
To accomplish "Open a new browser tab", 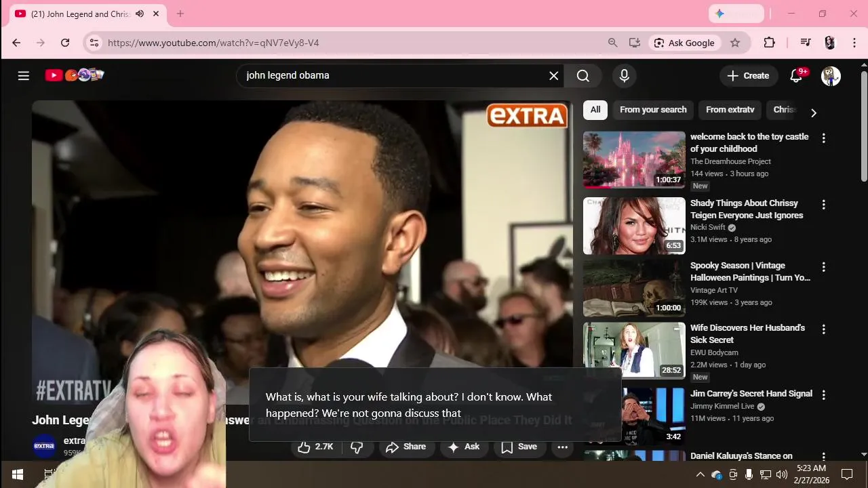I will tap(180, 14).
